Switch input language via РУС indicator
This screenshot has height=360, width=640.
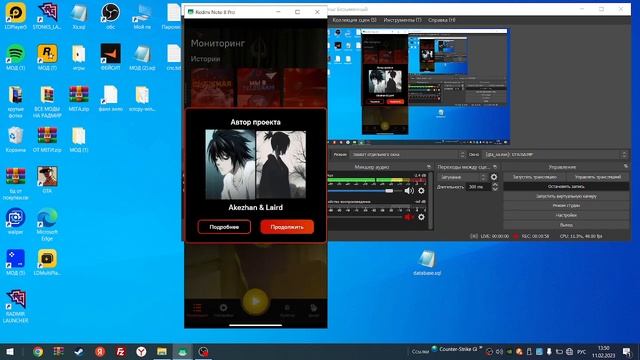click(582, 351)
